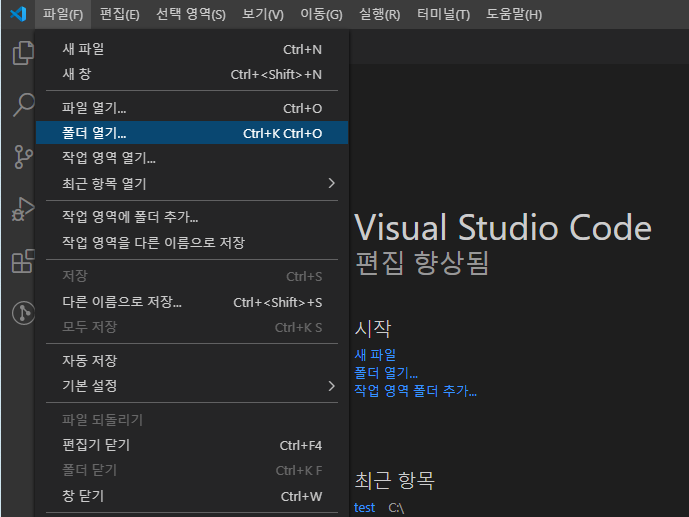Choose 새 파일 in the file menu
689x517 pixels.
coord(192,49)
